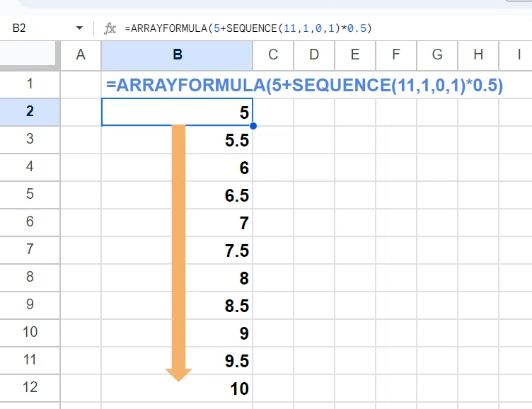Click the cell containing value 7

(x=177, y=222)
